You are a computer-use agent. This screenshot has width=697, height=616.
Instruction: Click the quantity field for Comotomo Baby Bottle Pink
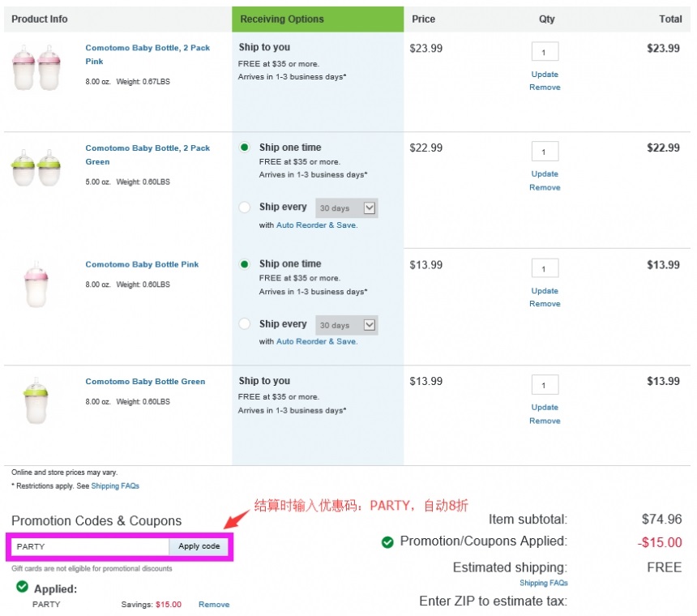click(545, 268)
